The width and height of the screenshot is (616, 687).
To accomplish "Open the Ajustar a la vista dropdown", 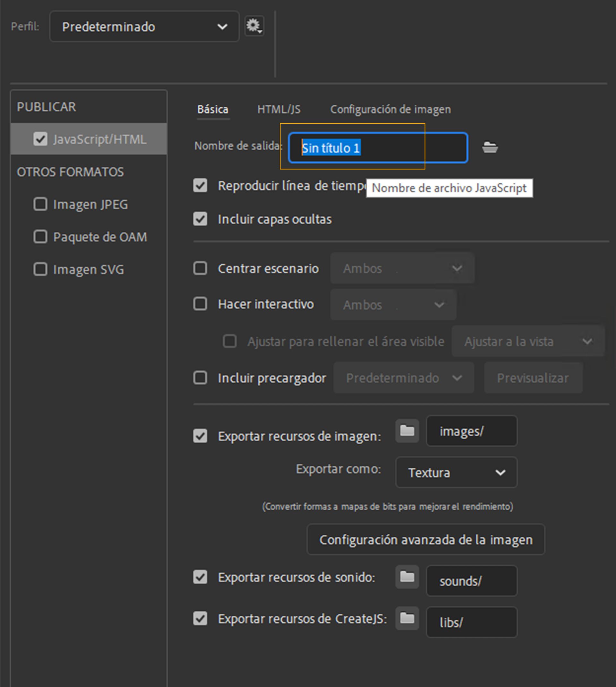I will (527, 341).
